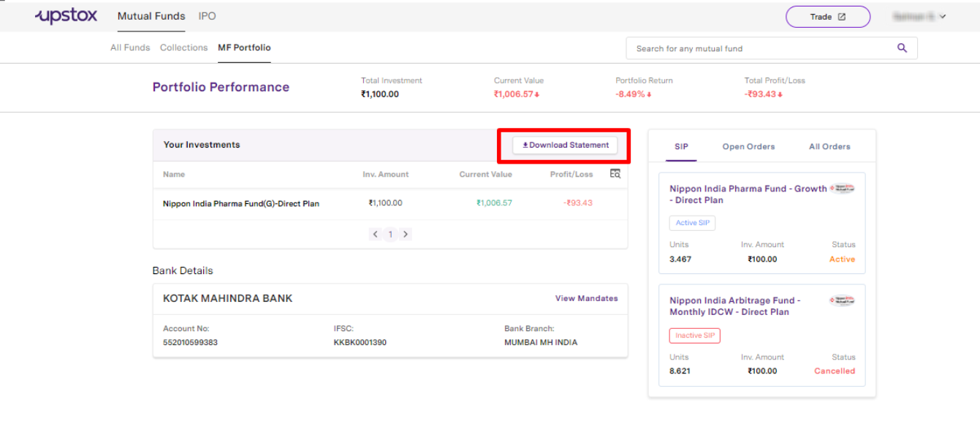Image resolution: width=980 pixels, height=421 pixels.
Task: Click Download Statement button
Action: click(565, 145)
